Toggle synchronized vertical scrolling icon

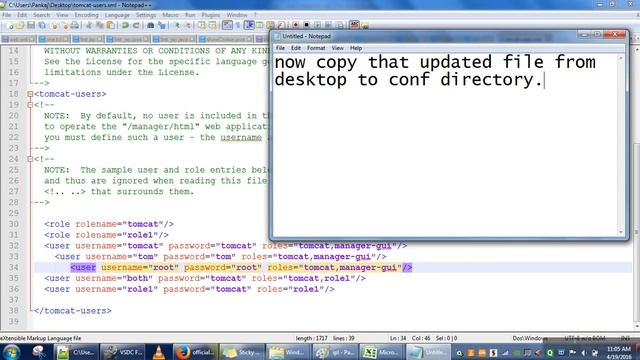[x=202, y=25]
